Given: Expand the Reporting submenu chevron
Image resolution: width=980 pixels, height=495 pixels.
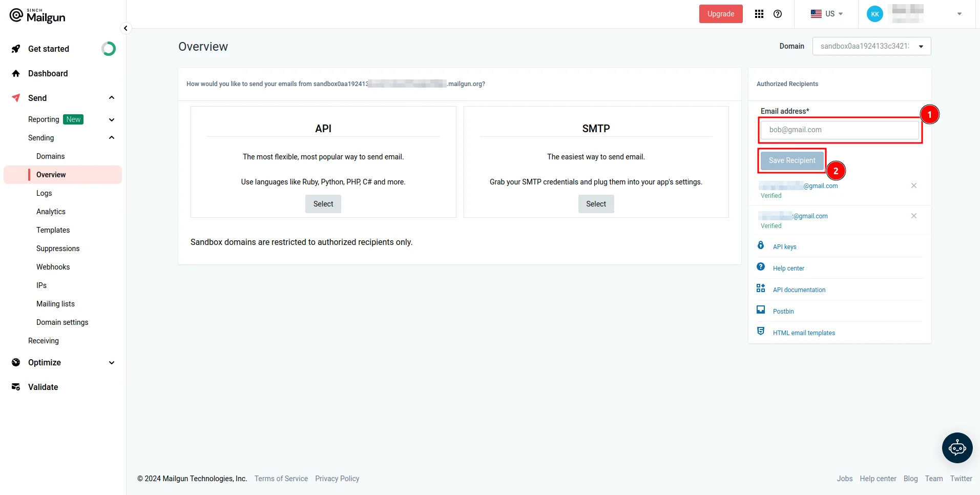Looking at the screenshot, I should point(112,119).
